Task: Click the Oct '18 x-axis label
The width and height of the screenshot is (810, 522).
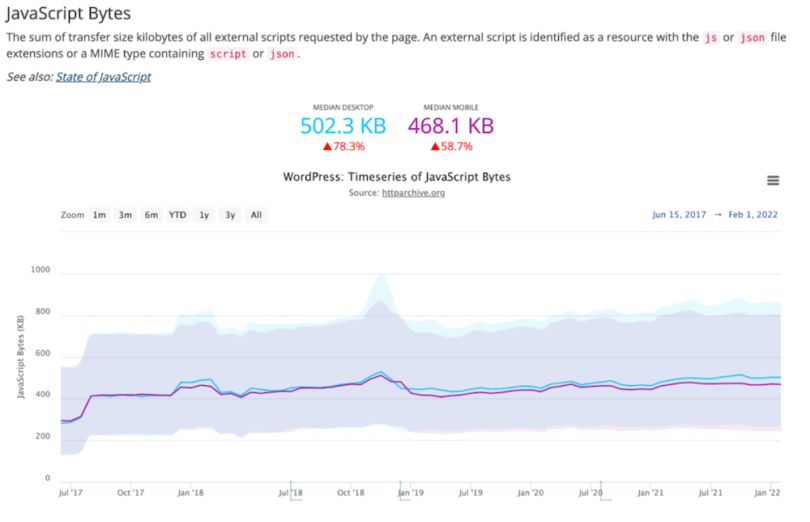Action: 351,493
